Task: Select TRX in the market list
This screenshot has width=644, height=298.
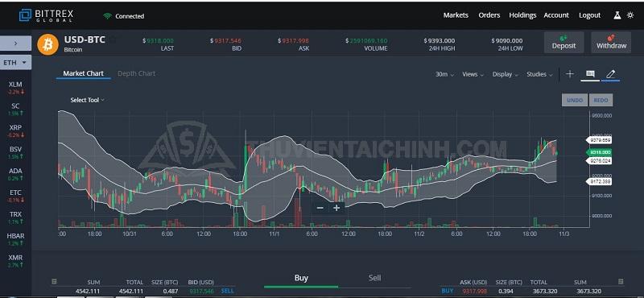Action: click(15, 217)
